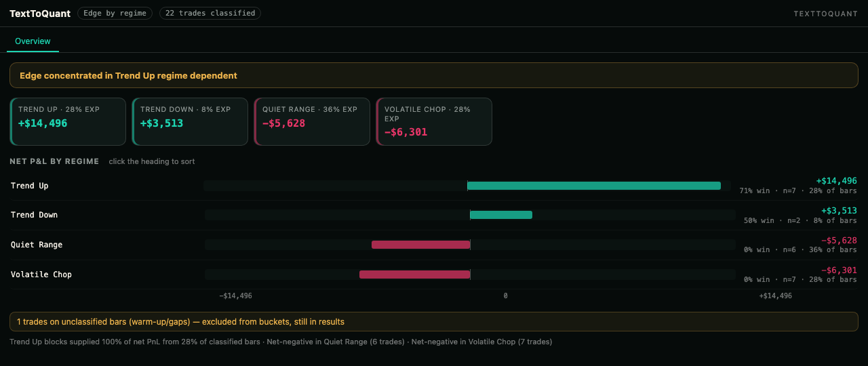
Task: Sort by clicking 'NET P&L BY REGIME' heading
Action: tap(54, 161)
